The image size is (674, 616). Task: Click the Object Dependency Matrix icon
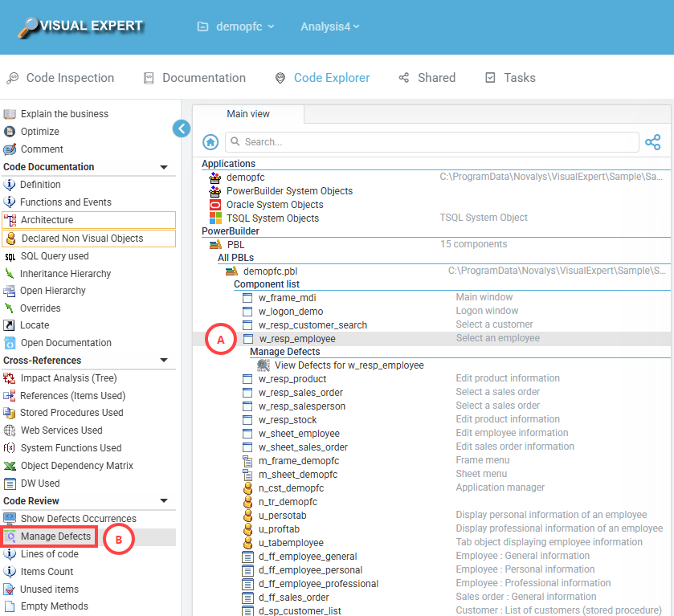[10, 466]
